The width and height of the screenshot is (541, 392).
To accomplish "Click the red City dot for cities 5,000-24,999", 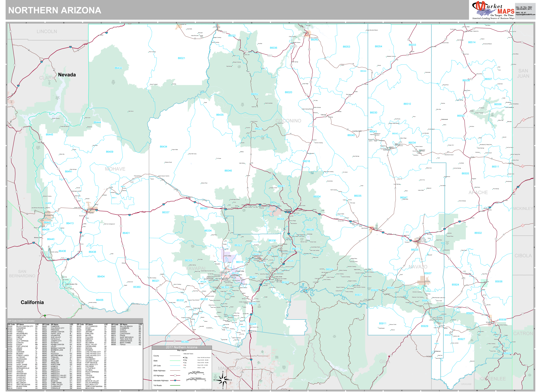I will tap(183, 365).
